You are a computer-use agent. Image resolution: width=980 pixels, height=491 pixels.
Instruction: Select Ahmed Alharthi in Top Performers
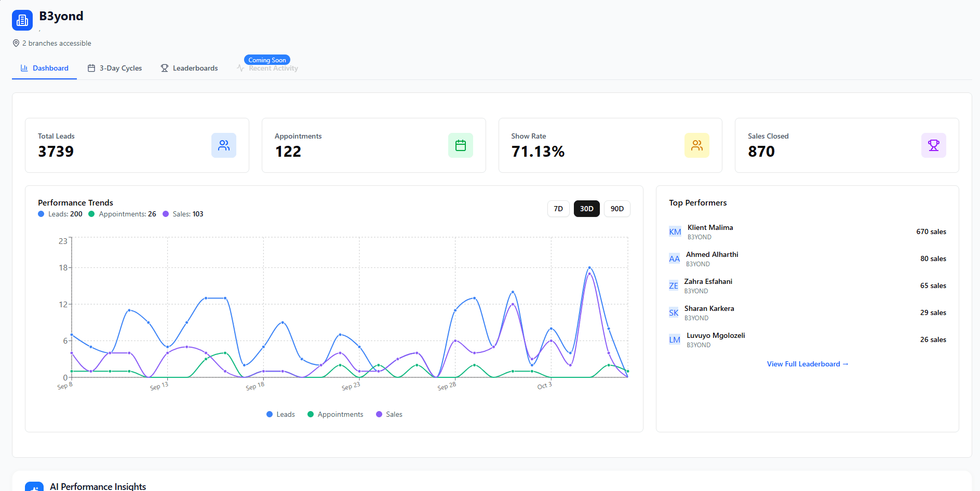tap(808, 259)
